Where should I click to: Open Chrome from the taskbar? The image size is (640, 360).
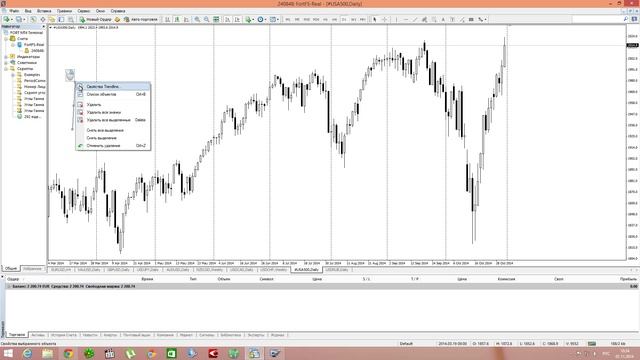[68, 353]
